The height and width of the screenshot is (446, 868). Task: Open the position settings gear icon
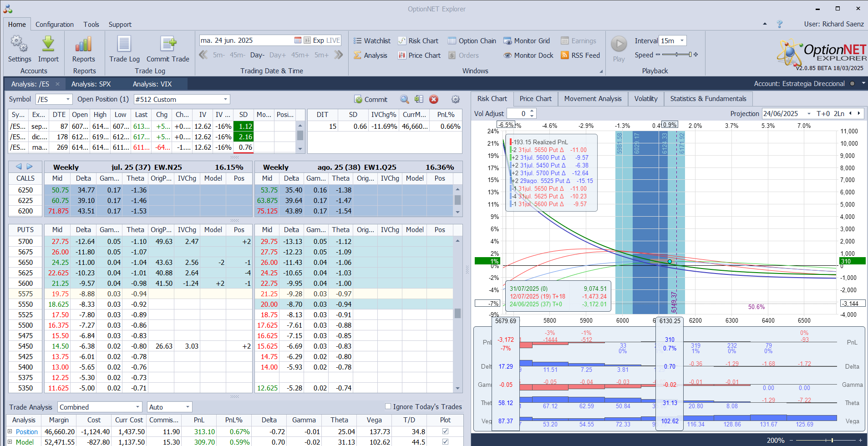[x=455, y=99]
